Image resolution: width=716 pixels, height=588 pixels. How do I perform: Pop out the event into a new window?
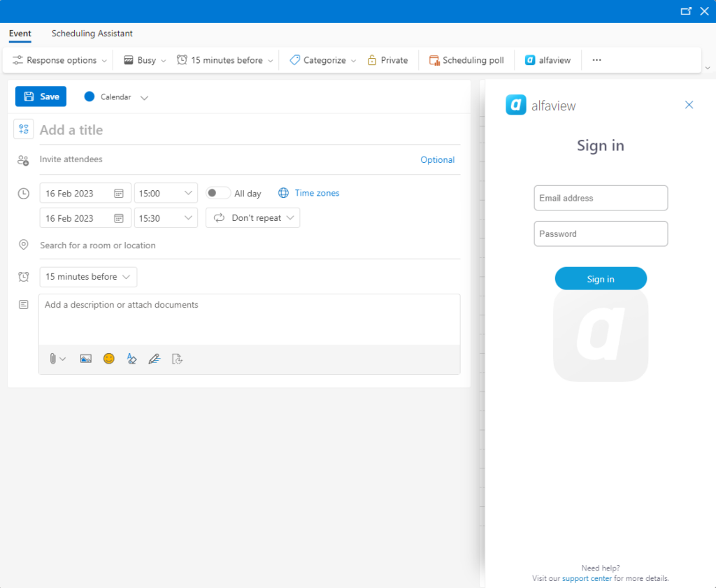(687, 10)
